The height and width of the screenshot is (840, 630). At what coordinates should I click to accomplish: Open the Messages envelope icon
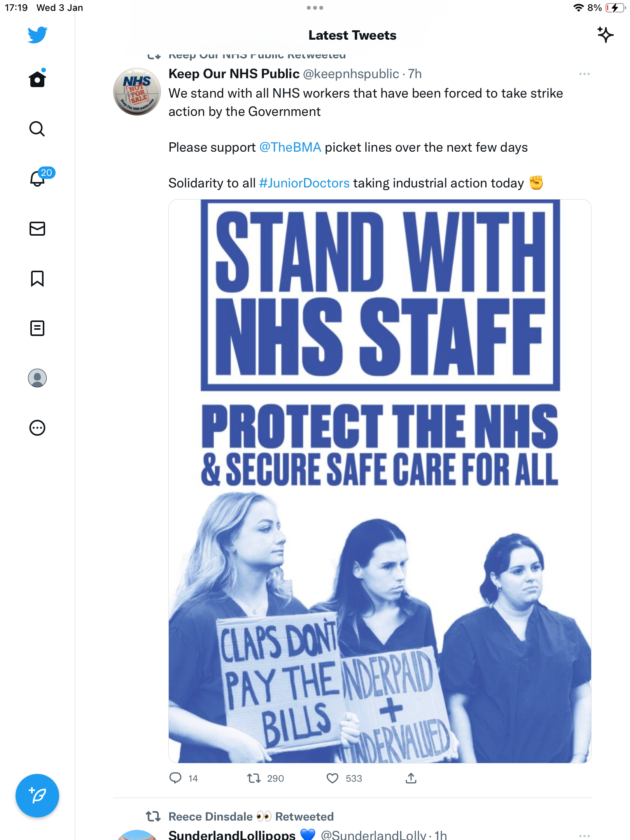[37, 229]
